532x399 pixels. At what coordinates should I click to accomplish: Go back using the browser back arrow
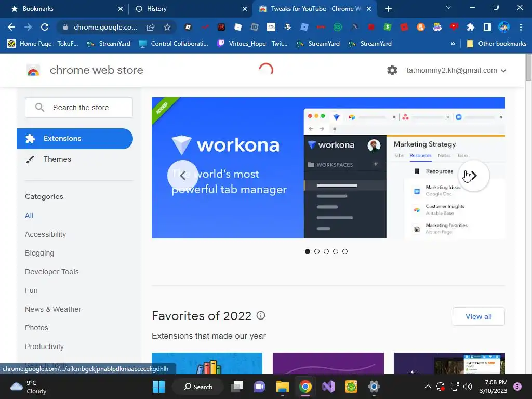[11, 27]
